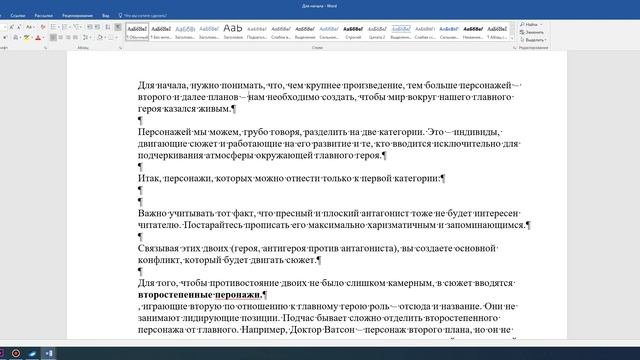640x360 pixels.
Task: Open the multilevel list style arrow
Action: [81, 27]
